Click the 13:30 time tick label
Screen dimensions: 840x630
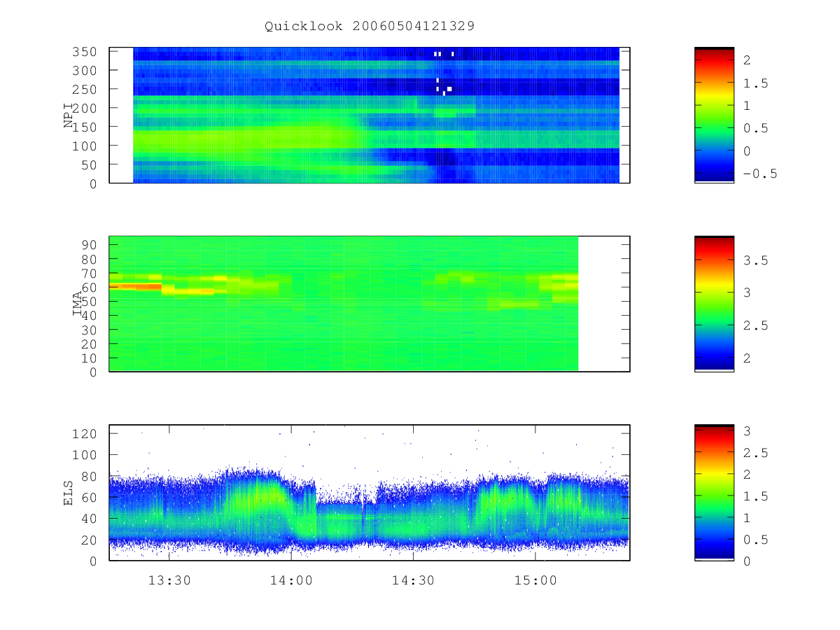click(x=169, y=580)
